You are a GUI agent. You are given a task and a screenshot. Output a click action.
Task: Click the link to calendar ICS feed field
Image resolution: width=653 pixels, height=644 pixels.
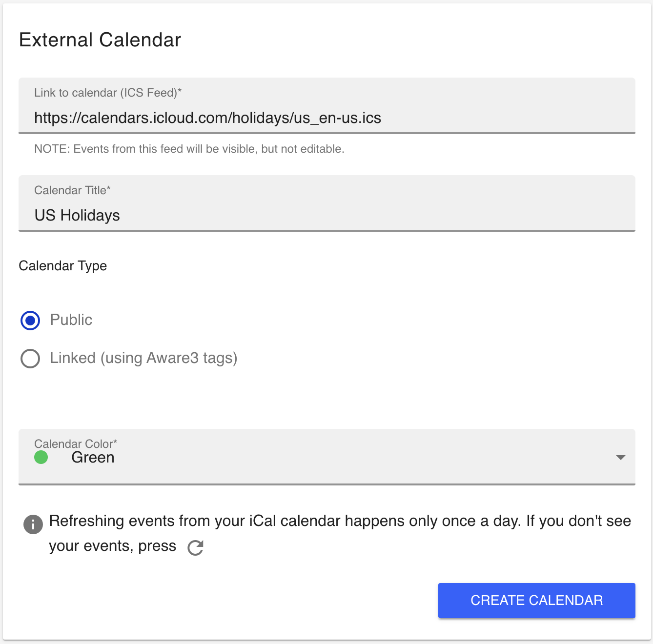pyautogui.click(x=207, y=118)
